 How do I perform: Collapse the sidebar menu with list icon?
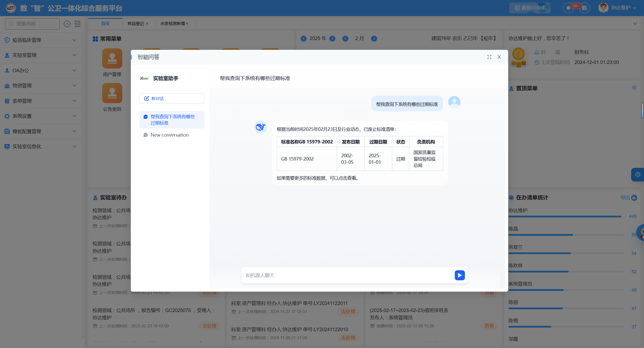(x=77, y=24)
